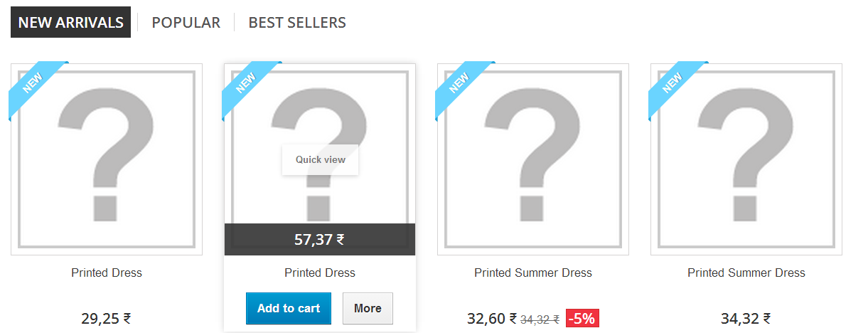Click the 32,60 ₹ sale price
Image resolution: width=868 pixels, height=333 pixels.
(492, 319)
